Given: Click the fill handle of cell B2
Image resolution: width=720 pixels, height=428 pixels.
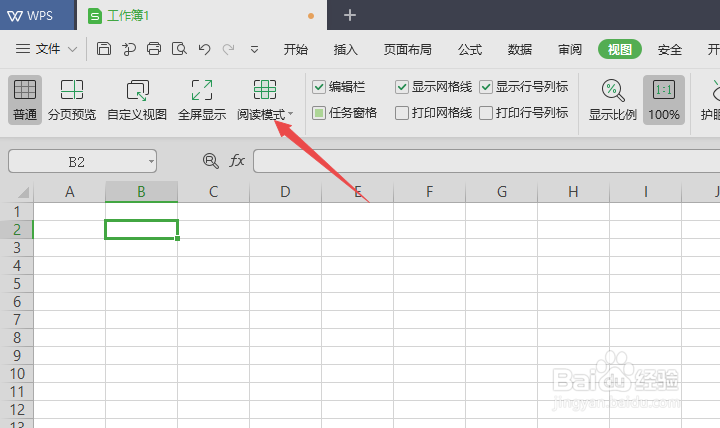Looking at the screenshot, I should pos(177,238).
